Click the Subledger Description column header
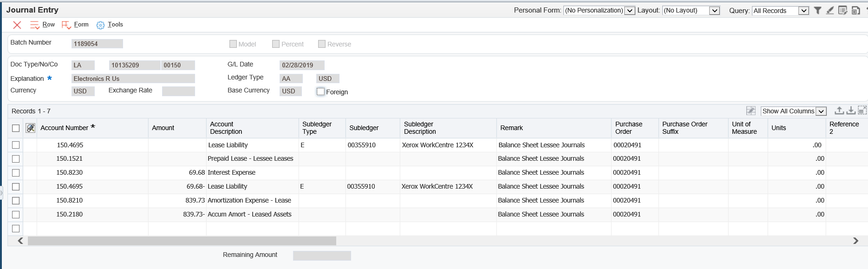This screenshot has width=868, height=269. 448,128
